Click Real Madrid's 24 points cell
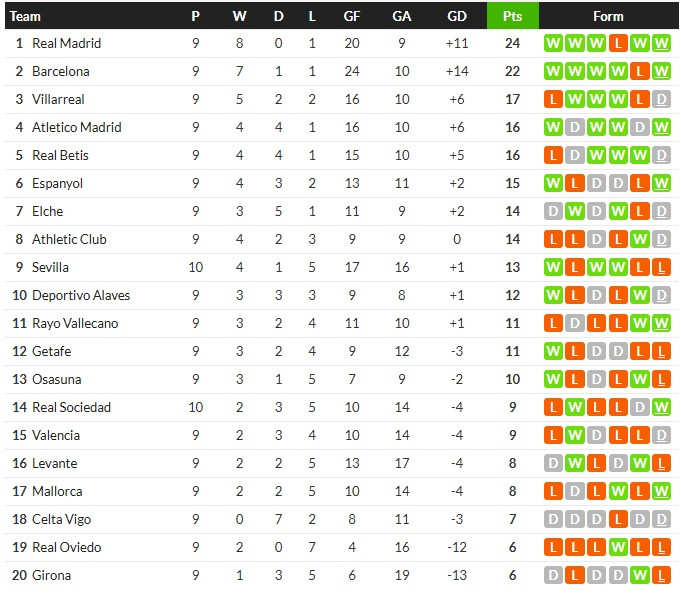The height and width of the screenshot is (596, 681). [512, 44]
